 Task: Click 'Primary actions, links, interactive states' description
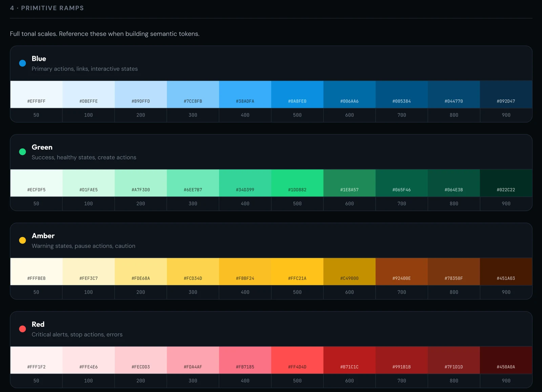[85, 69]
